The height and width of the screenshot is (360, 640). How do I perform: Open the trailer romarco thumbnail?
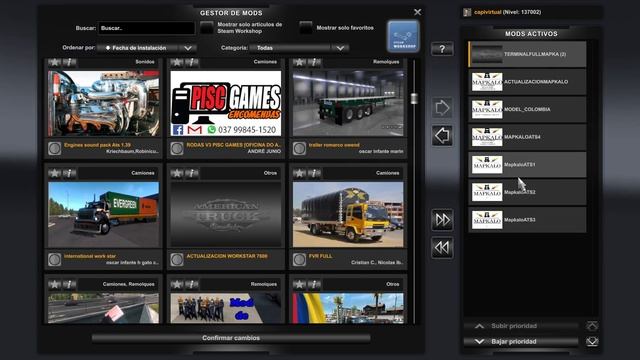point(348,103)
